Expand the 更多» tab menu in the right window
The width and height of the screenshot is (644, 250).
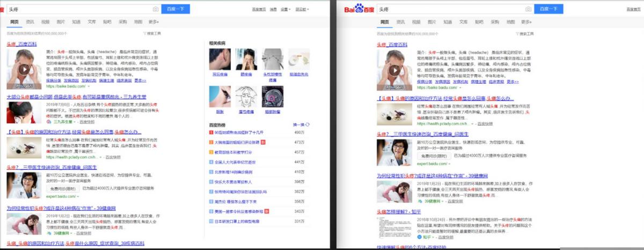526,22
